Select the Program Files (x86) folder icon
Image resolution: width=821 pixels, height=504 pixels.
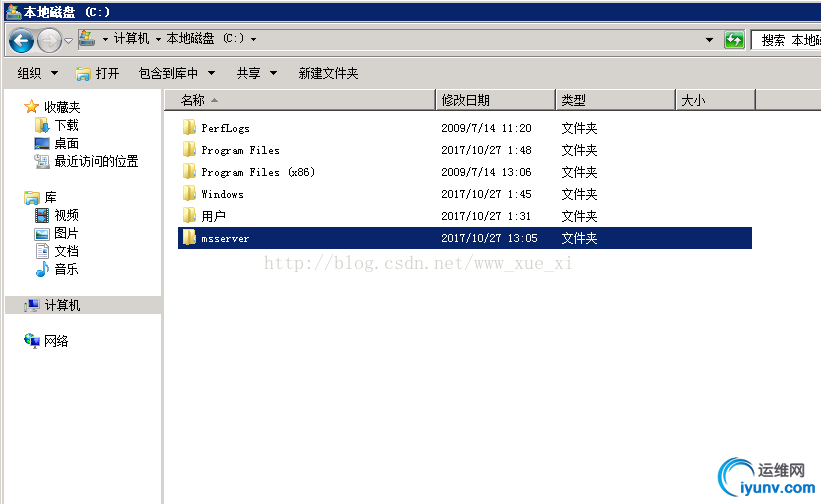pos(189,171)
